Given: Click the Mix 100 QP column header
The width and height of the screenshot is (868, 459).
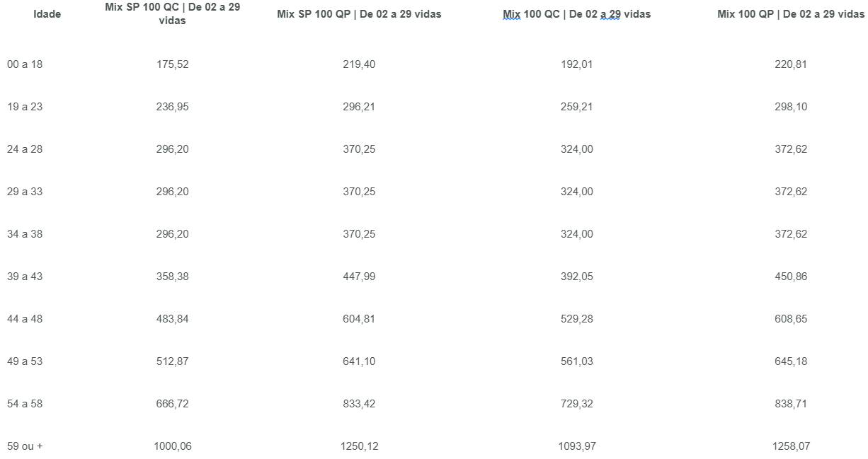Looking at the screenshot, I should click(x=791, y=14).
